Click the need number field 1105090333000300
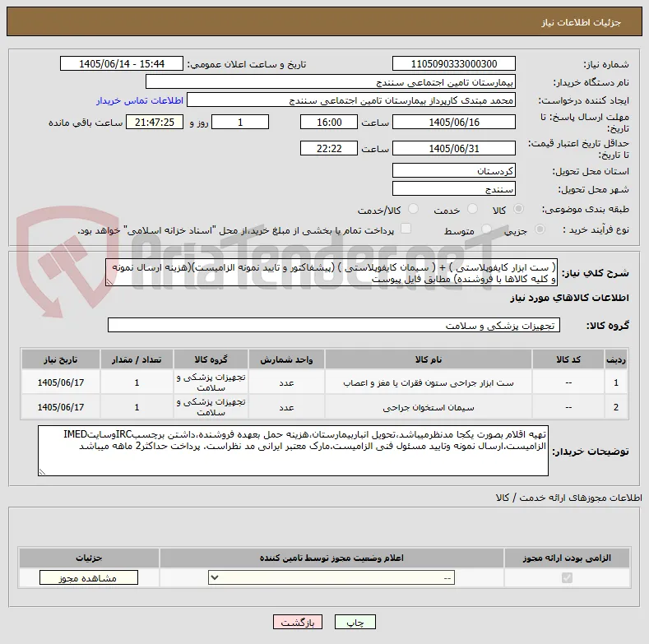 453,63
